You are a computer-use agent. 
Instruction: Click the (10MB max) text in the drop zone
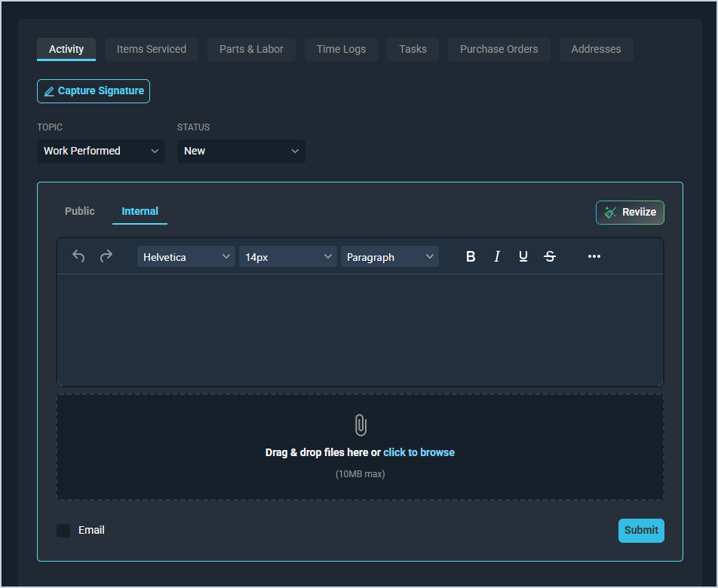coord(360,474)
